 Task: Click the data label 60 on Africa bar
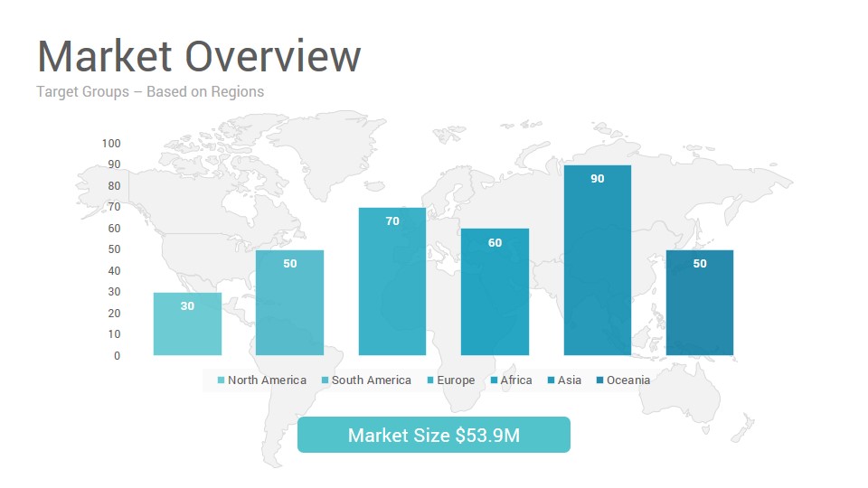(495, 242)
